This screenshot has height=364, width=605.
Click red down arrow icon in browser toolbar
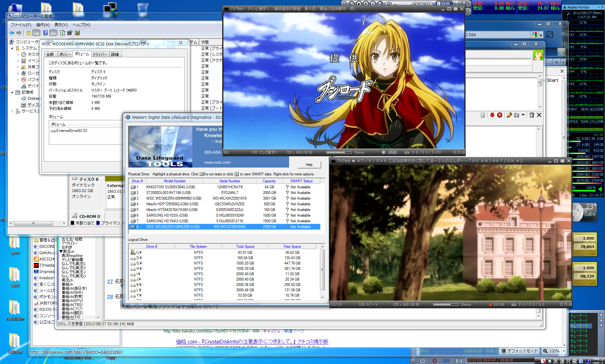tap(492, 115)
